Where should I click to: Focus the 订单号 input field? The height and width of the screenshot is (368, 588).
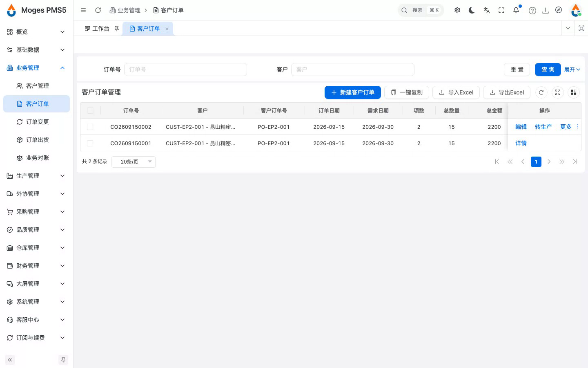185,70
